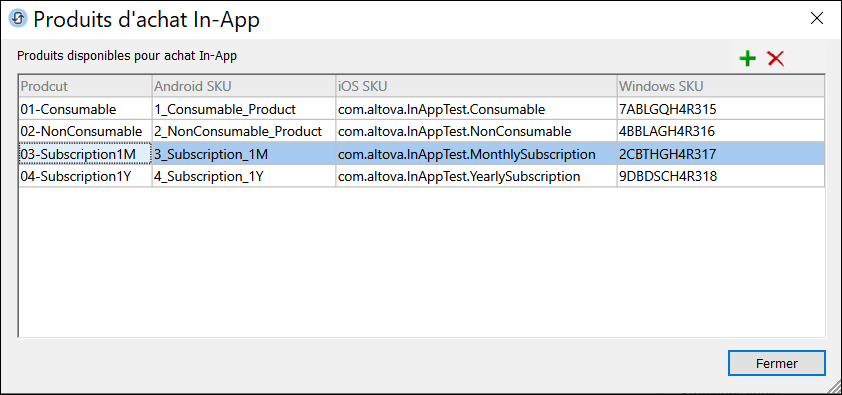
Task: Click the 2_NonConsumable_Product Android SKU cell
Action: (244, 131)
